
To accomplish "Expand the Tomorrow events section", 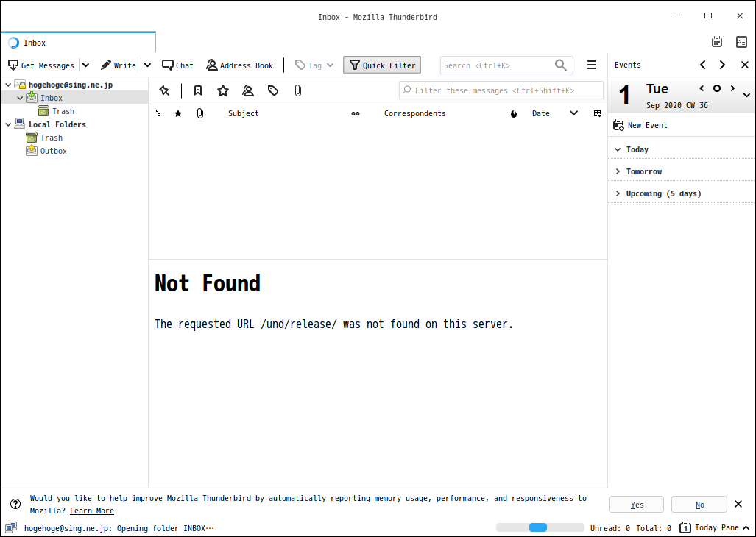I will coord(618,171).
